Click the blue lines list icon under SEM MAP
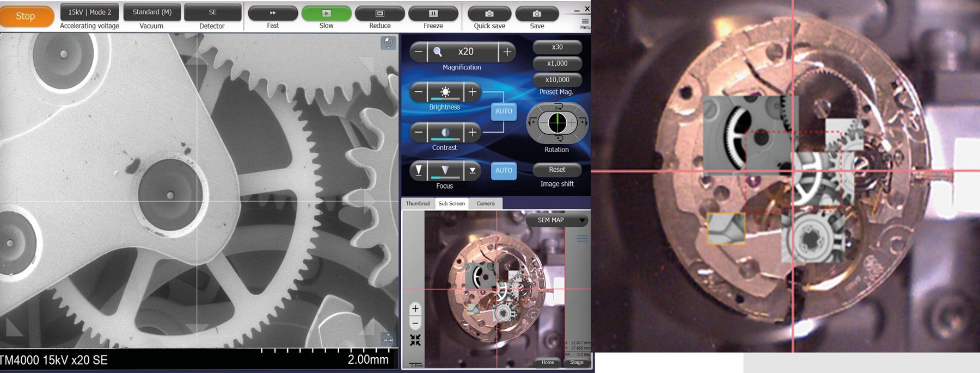Image resolution: width=980 pixels, height=373 pixels. click(582, 238)
